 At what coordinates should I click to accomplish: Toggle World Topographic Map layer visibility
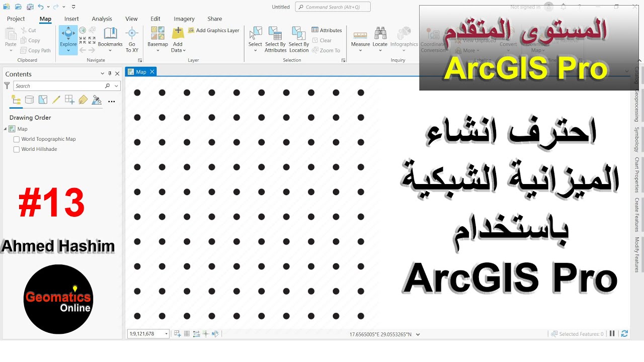coord(17,139)
